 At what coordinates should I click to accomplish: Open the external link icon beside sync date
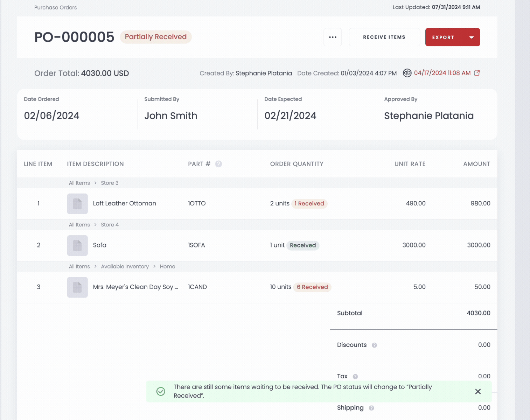point(477,73)
